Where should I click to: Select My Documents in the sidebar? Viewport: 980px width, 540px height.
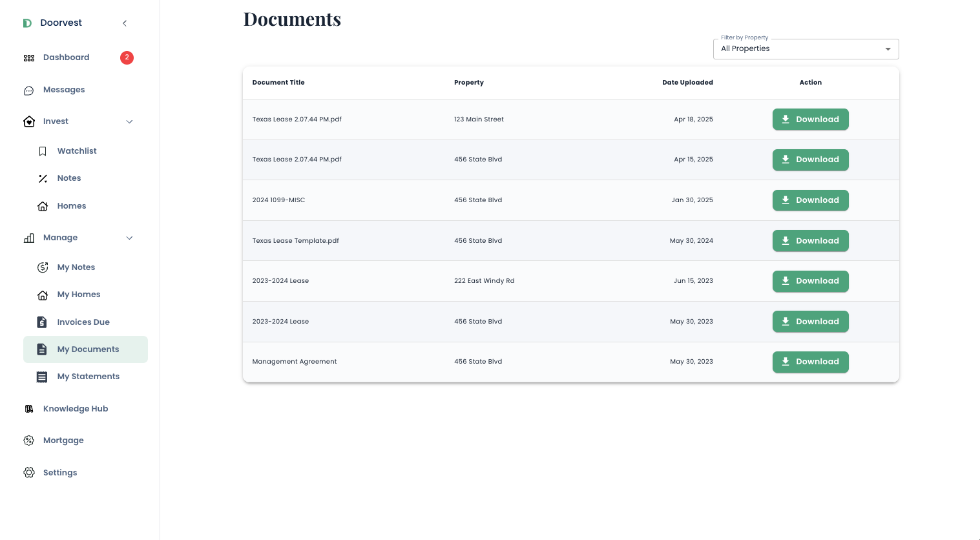pyautogui.click(x=88, y=349)
